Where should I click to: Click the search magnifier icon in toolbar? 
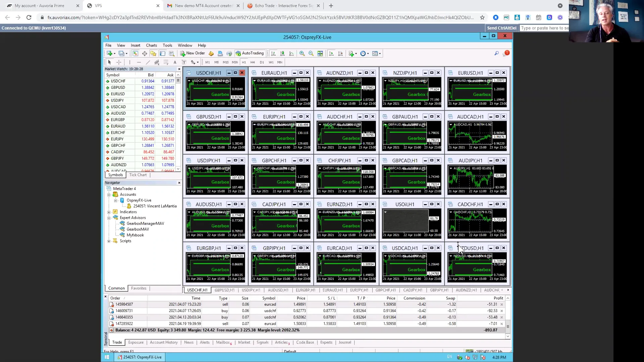(x=496, y=53)
